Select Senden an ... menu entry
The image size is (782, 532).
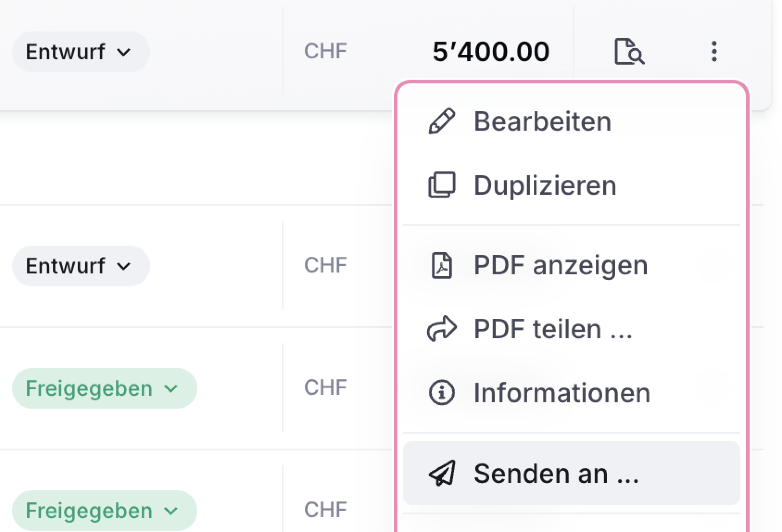pyautogui.click(x=571, y=473)
